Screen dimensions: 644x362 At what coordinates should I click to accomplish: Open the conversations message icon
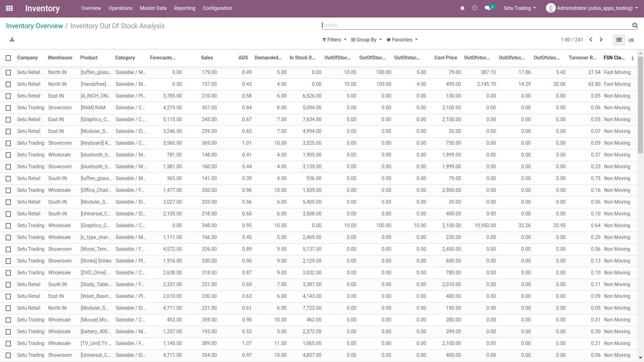[x=487, y=8]
